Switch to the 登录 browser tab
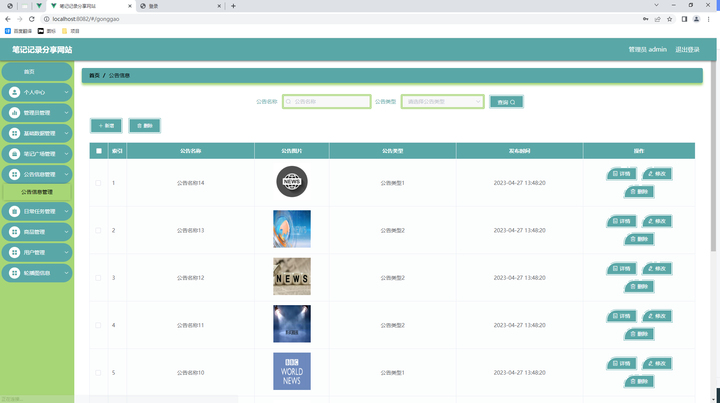Image resolution: width=720 pixels, height=403 pixels. click(x=180, y=6)
